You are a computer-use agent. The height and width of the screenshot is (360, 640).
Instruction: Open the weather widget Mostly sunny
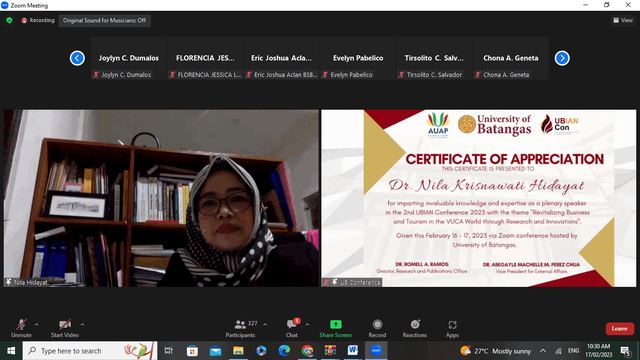click(495, 351)
